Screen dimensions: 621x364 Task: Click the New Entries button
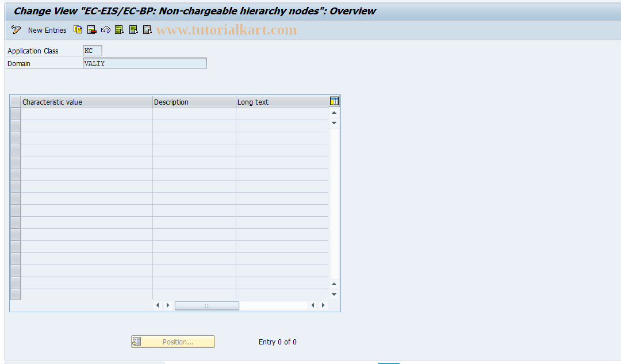(x=47, y=30)
